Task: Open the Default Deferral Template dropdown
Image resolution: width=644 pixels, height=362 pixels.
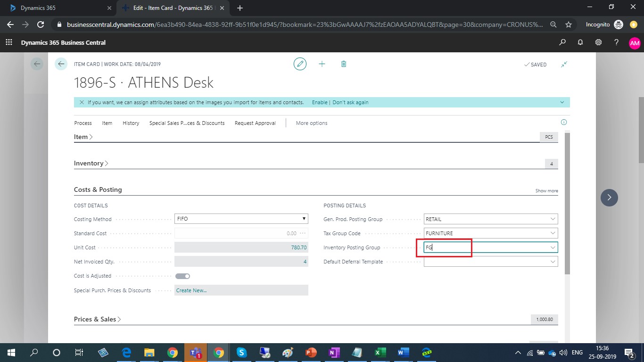Action: coord(553,262)
